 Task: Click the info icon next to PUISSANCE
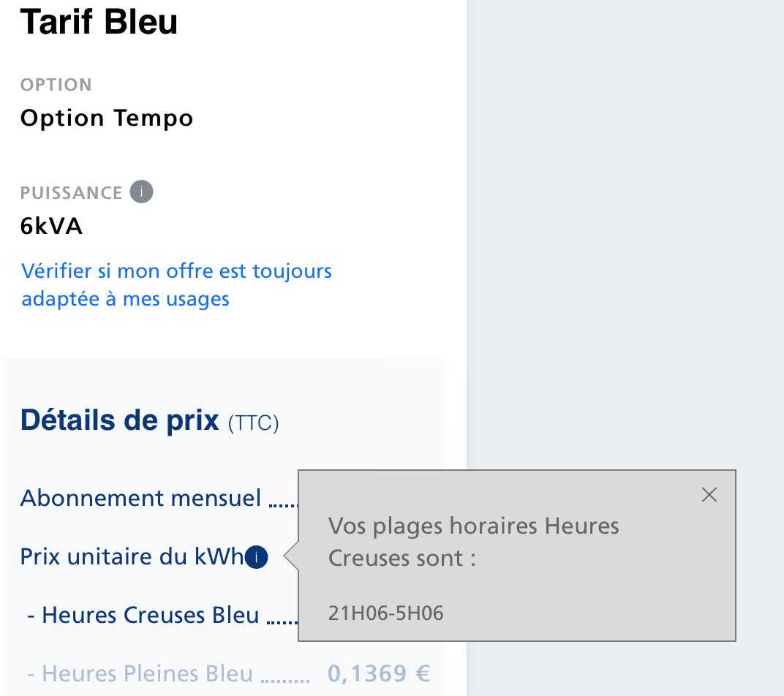141,192
